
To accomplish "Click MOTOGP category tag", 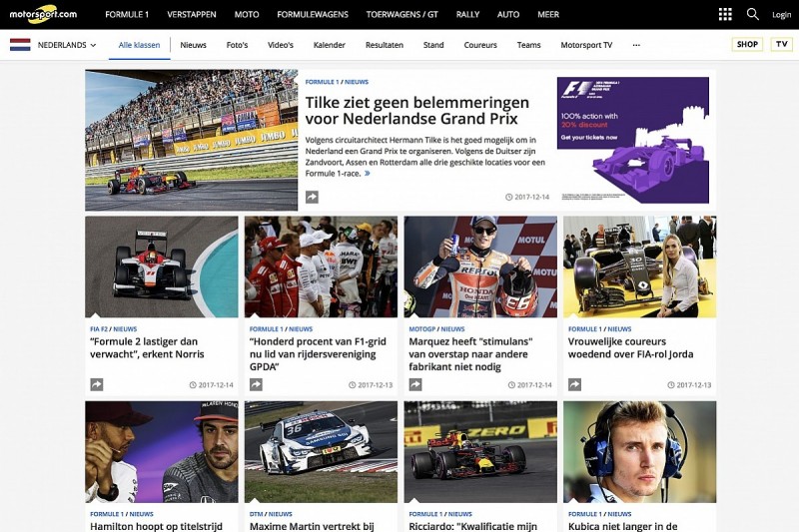I will coord(422,328).
